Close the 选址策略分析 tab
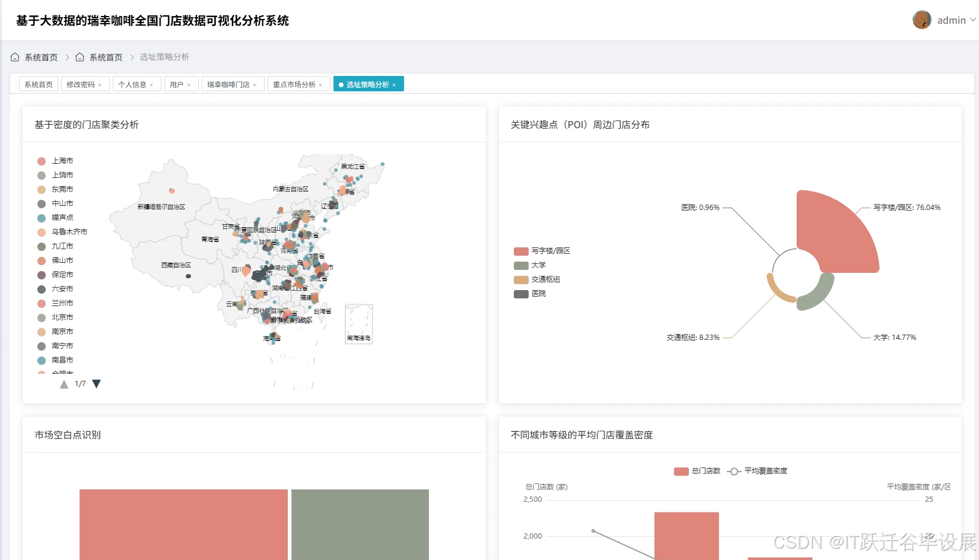This screenshot has width=979, height=560. coord(394,85)
